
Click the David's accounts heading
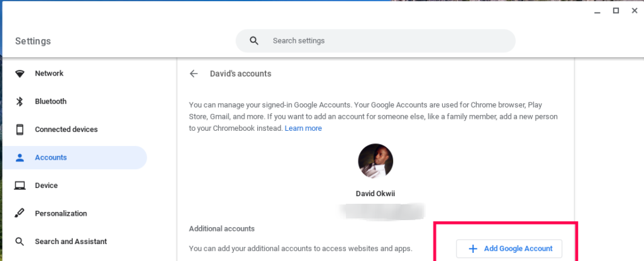point(241,74)
